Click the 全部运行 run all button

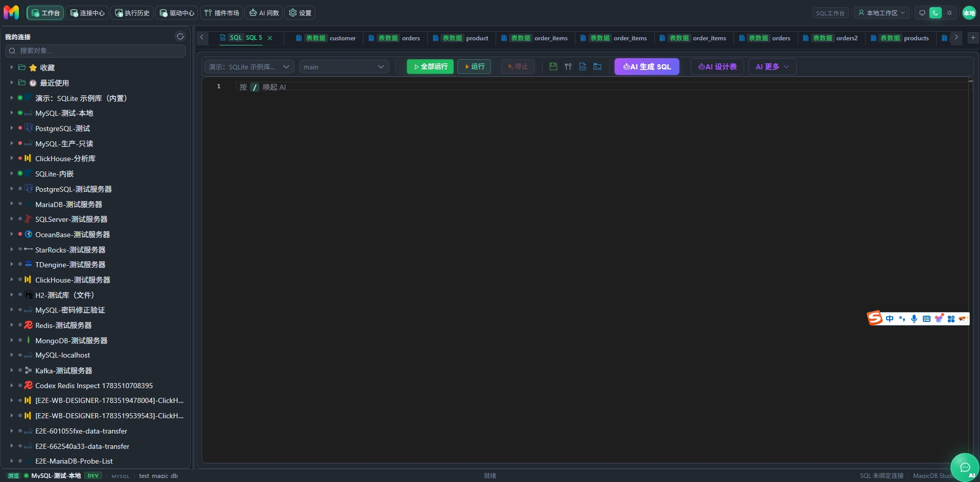pos(430,67)
